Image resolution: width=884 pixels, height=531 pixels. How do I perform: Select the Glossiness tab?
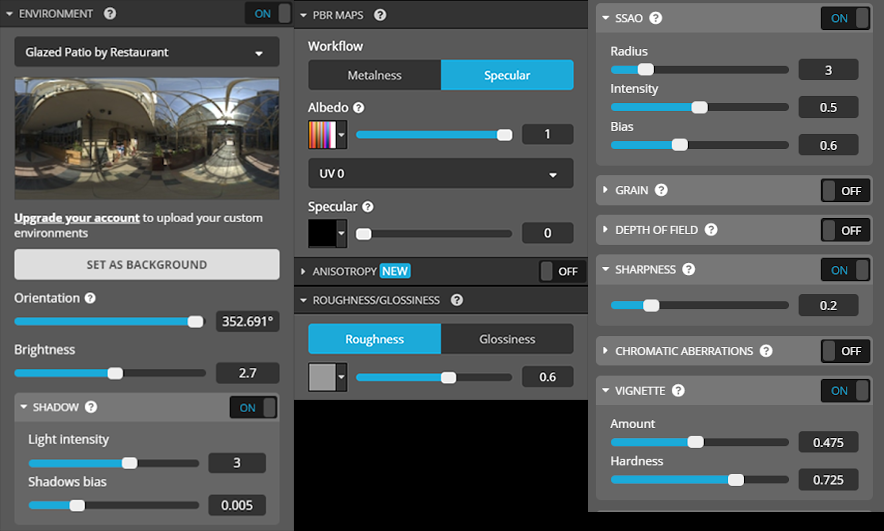coord(507,339)
